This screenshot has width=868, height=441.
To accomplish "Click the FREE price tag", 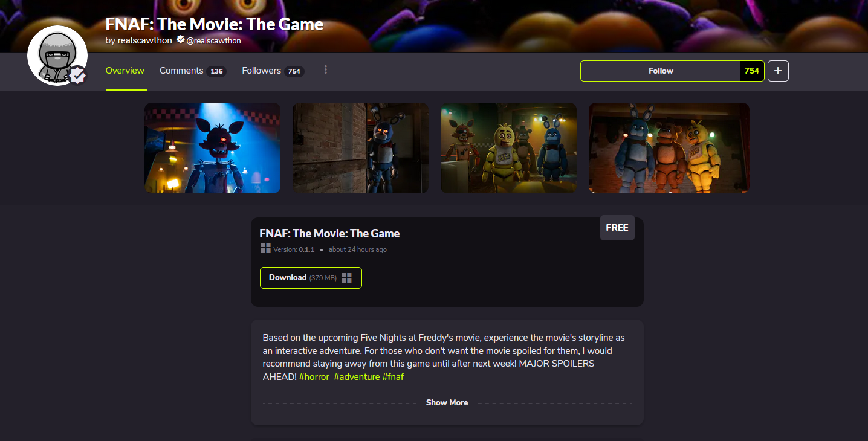I will [617, 228].
